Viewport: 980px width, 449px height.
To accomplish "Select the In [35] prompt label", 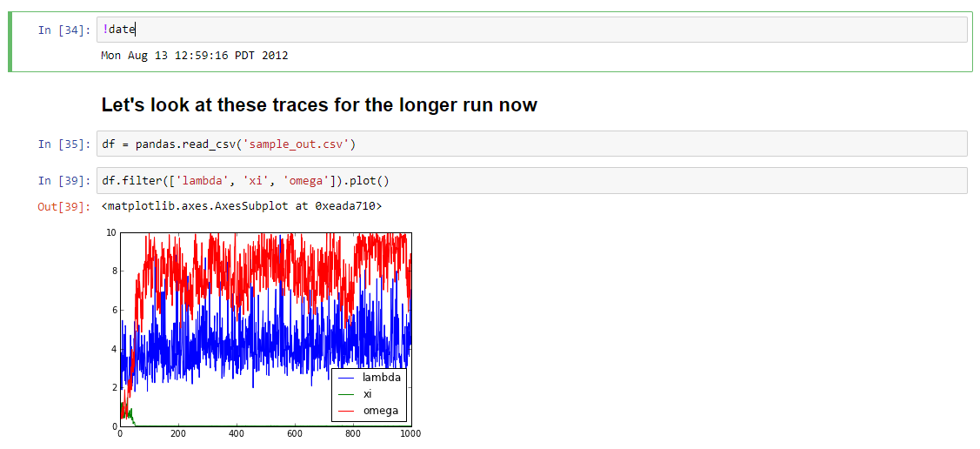I will pos(63,144).
